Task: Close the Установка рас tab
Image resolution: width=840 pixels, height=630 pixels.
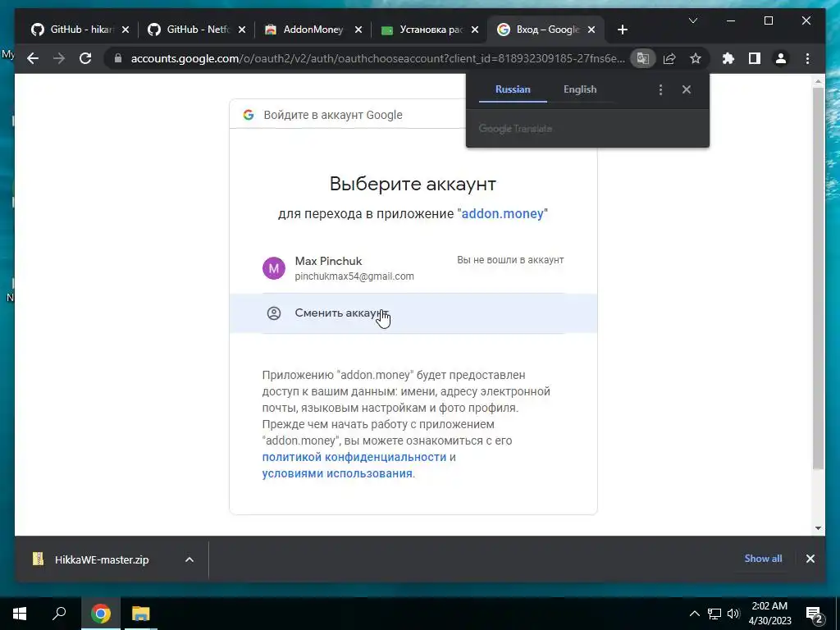Action: (475, 30)
